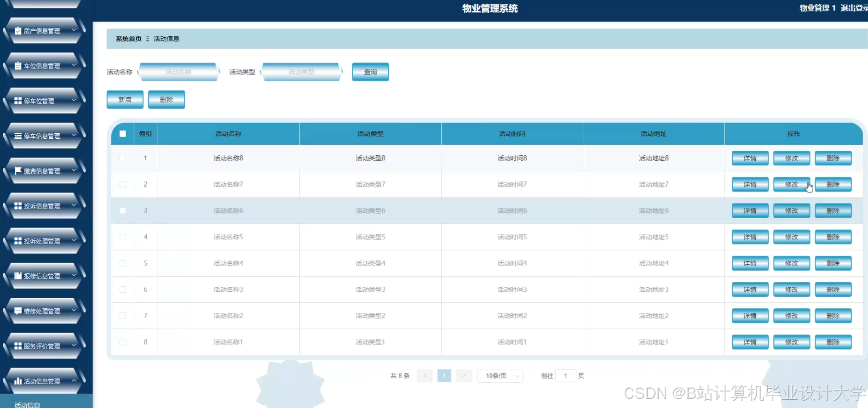Open the 服务评价管理 menu
This screenshot has height=408, width=868.
pyautogui.click(x=44, y=346)
